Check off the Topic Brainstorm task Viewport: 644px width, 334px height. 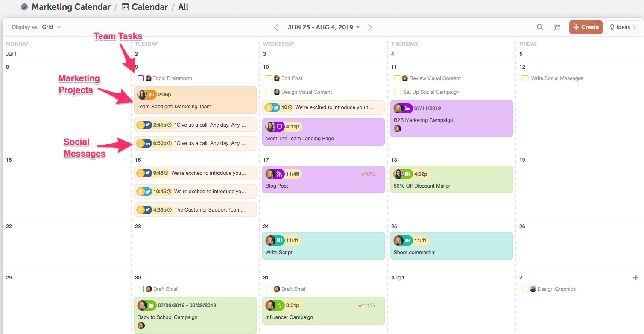[x=141, y=78]
